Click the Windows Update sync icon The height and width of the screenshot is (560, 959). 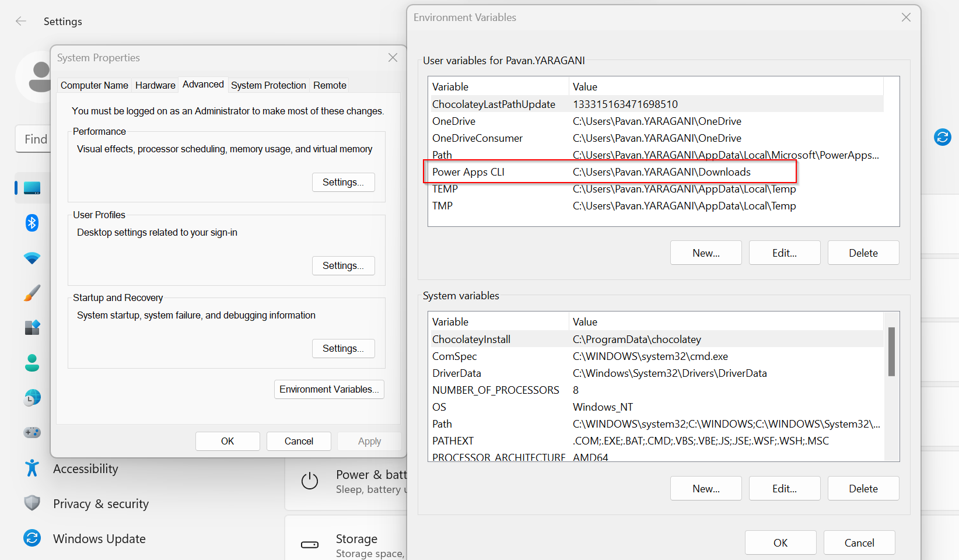click(32, 538)
